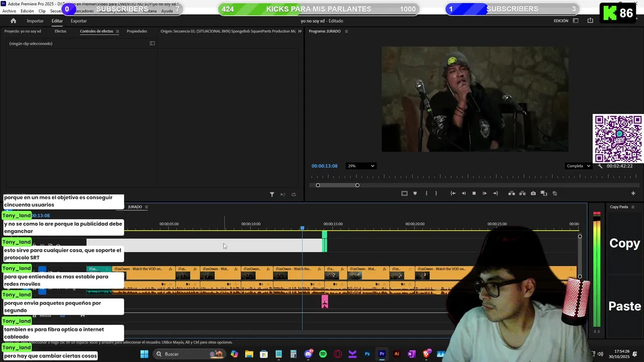Select the pink clip on the lower audio track
Screen dimensions: 644x362
325,301
